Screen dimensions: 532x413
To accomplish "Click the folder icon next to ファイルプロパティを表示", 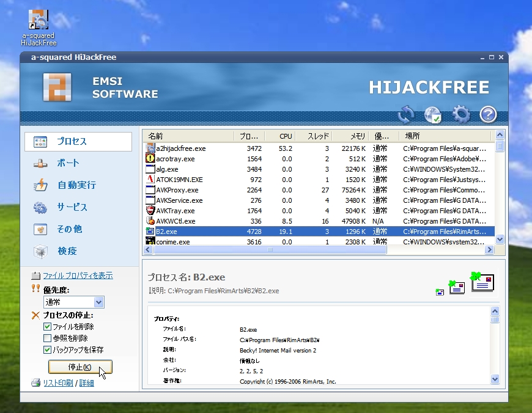I will pos(35,276).
